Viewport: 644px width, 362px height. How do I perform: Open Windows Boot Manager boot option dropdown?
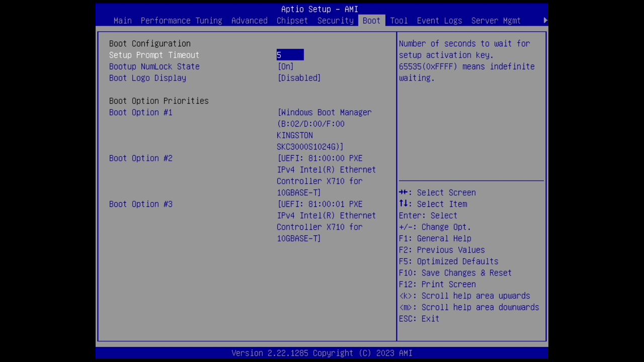pyautogui.click(x=325, y=129)
